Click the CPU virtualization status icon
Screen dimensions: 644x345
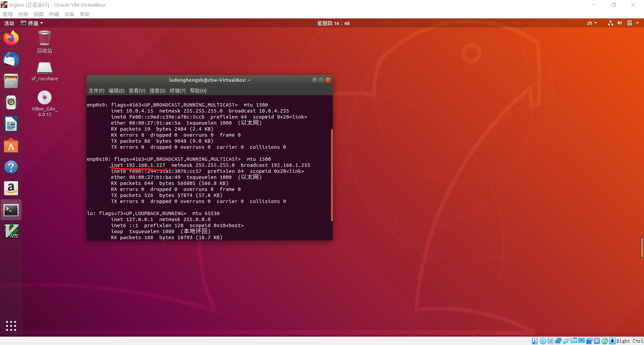click(597, 341)
